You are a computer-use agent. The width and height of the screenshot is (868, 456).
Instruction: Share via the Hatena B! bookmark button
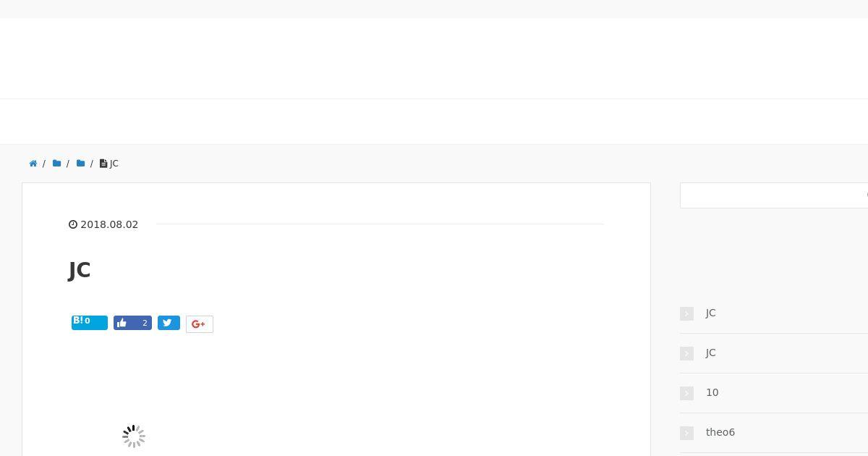90,322
